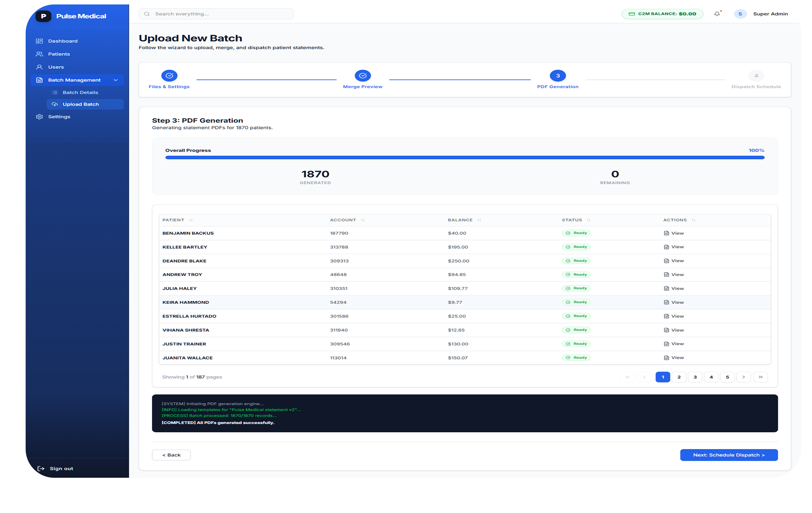812x513 pixels.
Task: Click the search magnifier icon
Action: pos(147,14)
